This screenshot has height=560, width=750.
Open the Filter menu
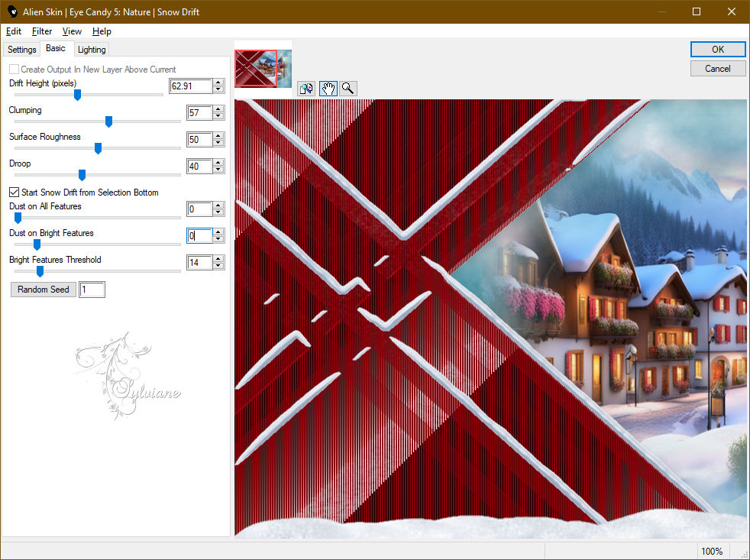[41, 31]
